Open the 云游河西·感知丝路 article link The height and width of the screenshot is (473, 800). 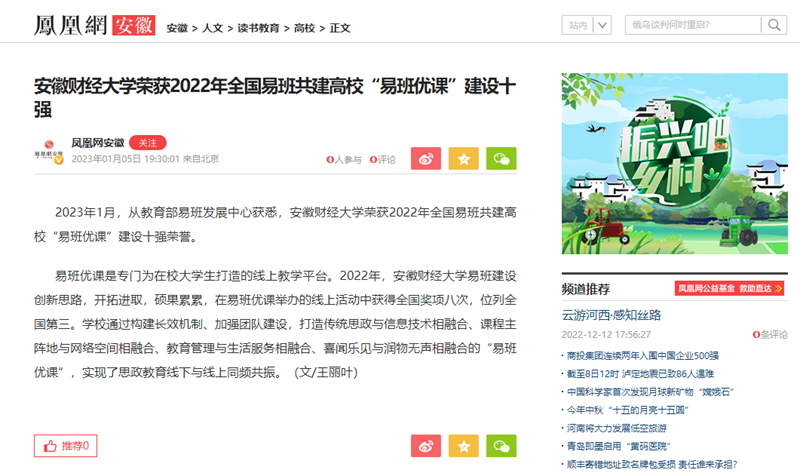[611, 315]
